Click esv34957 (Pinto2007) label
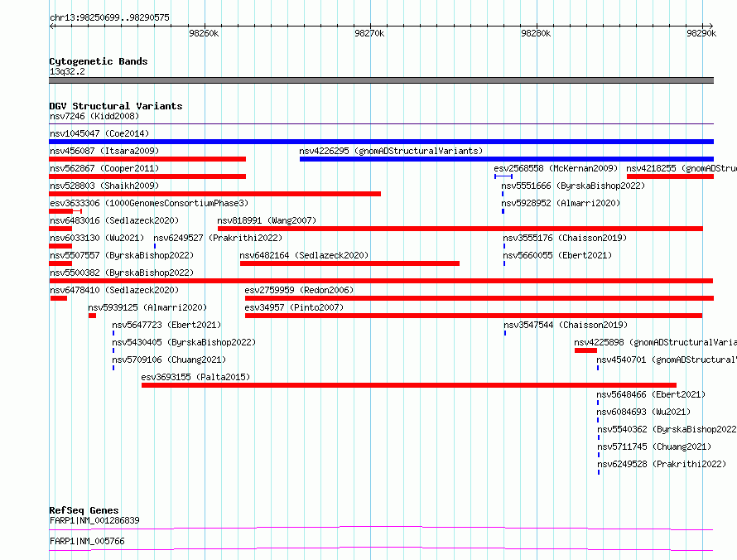The width and height of the screenshot is (737, 560). [x=294, y=307]
